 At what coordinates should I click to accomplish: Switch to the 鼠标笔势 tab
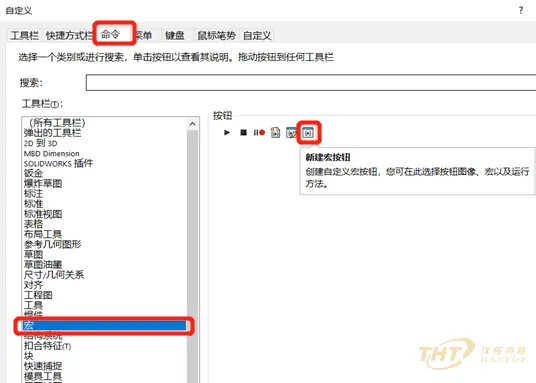(216, 35)
